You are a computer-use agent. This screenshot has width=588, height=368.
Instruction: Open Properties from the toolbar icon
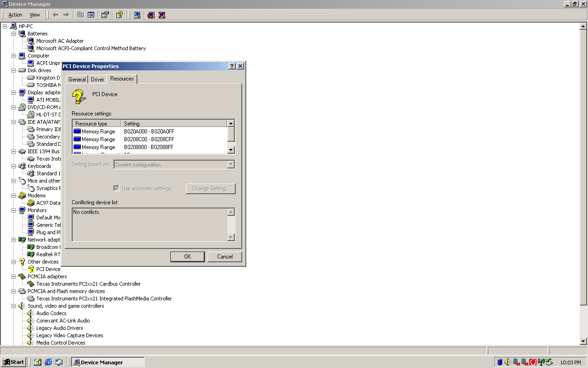click(x=105, y=15)
